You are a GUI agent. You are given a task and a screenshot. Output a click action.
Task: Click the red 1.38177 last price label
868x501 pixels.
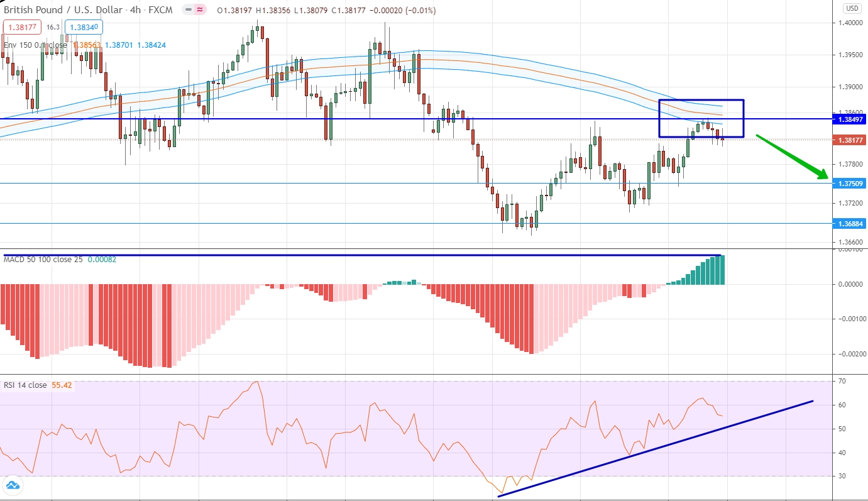[849, 140]
